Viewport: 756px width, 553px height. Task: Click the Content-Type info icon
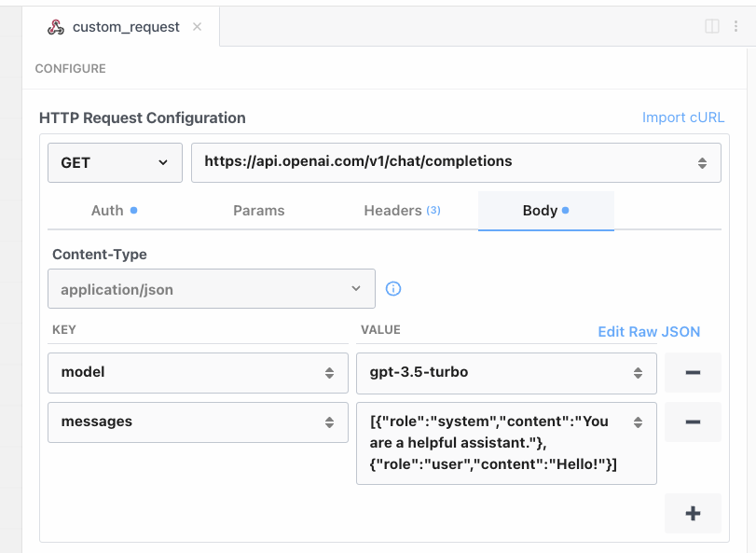point(393,289)
